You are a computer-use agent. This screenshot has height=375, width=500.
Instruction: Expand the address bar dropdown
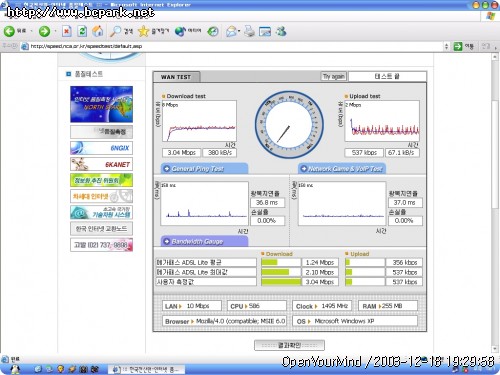(x=447, y=46)
